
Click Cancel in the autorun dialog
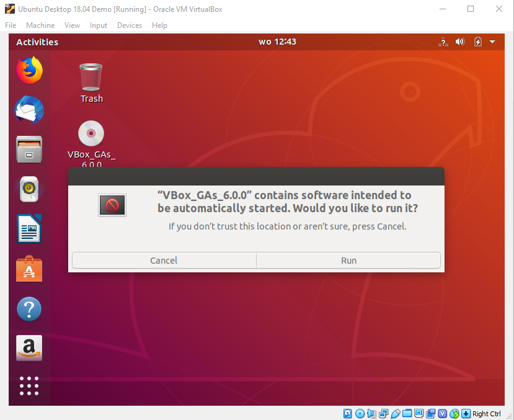164,261
